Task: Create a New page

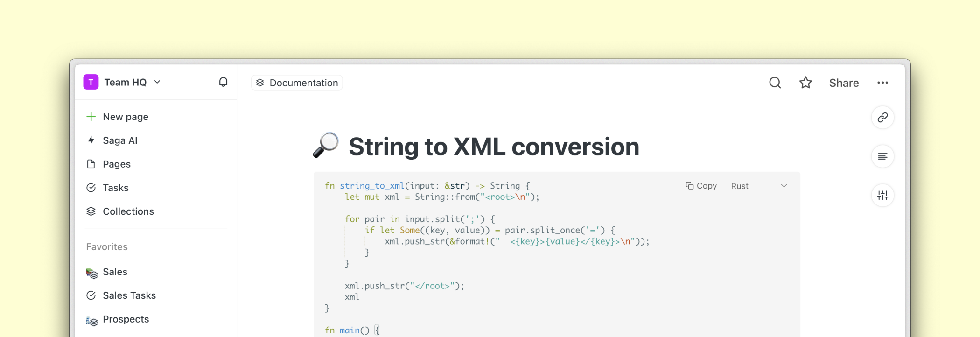Action: [x=125, y=117]
